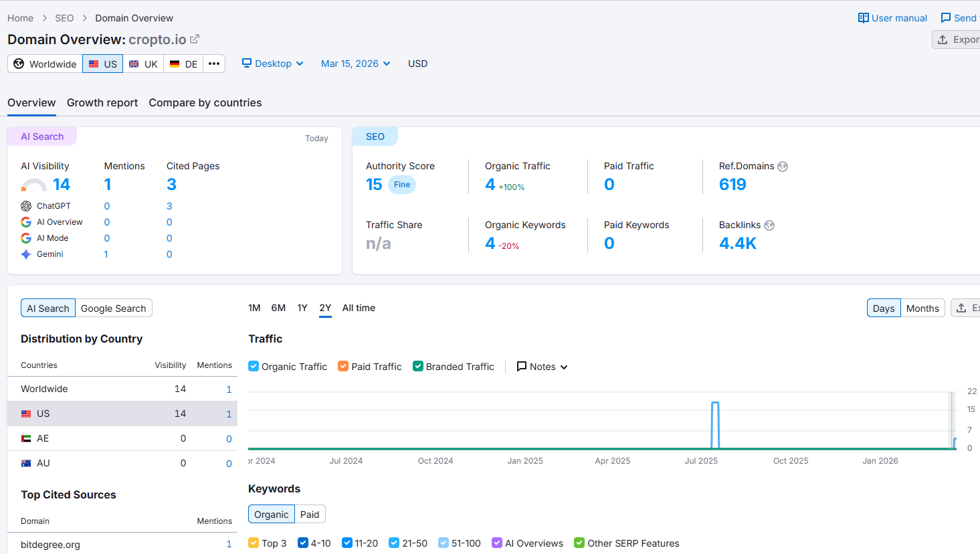Screen dimensions: 980x554
Task: Click the Desktop monitor icon
Action: (247, 63)
